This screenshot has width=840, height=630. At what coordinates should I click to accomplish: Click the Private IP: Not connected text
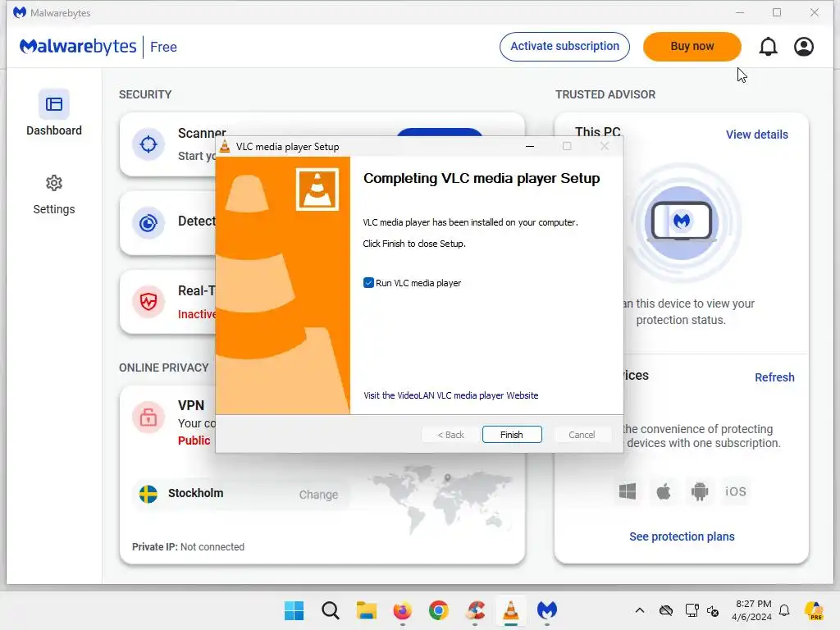pyautogui.click(x=188, y=547)
